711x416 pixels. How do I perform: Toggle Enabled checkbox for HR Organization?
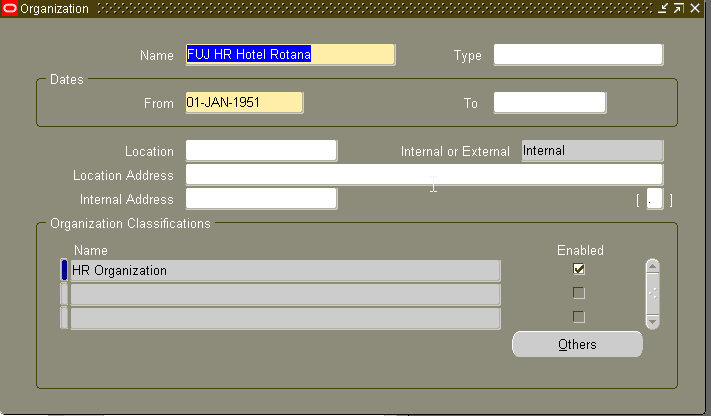click(x=579, y=269)
